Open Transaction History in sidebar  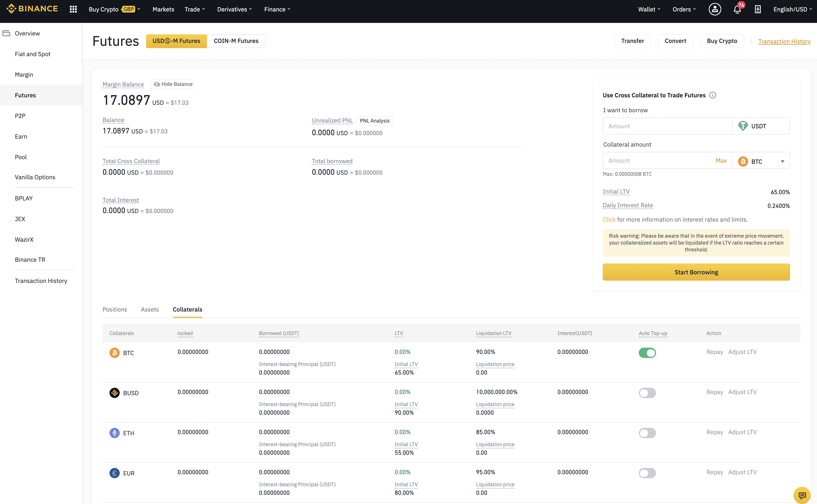41,281
